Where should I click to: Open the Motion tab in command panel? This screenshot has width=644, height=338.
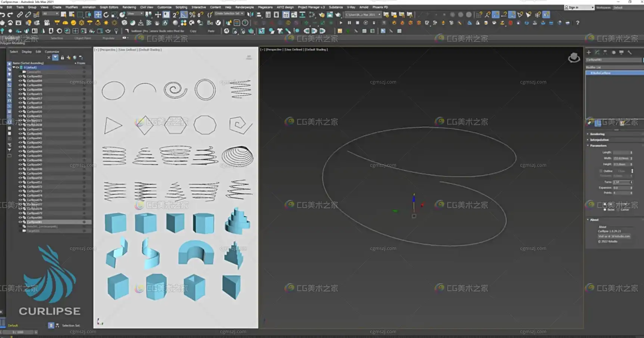613,52
